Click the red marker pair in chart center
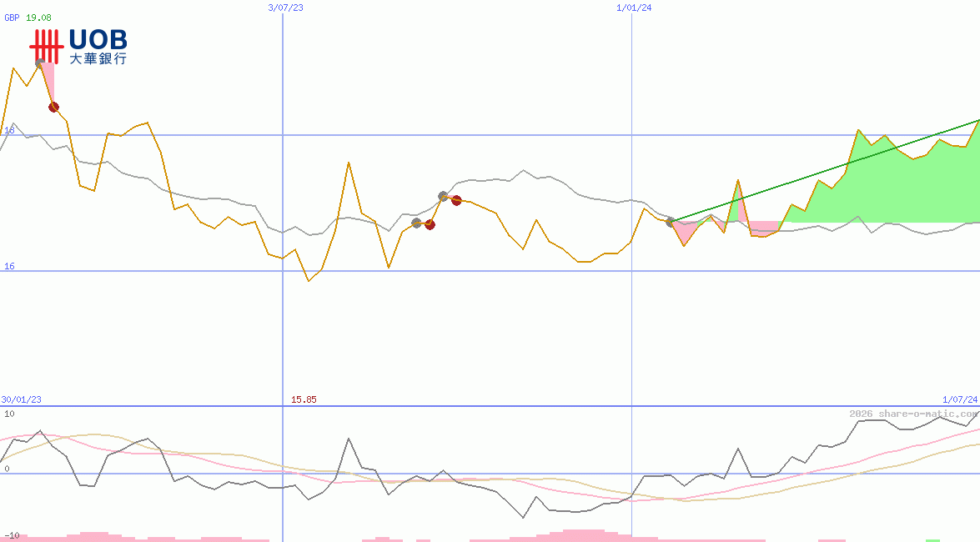The width and height of the screenshot is (980, 542). click(430, 223)
